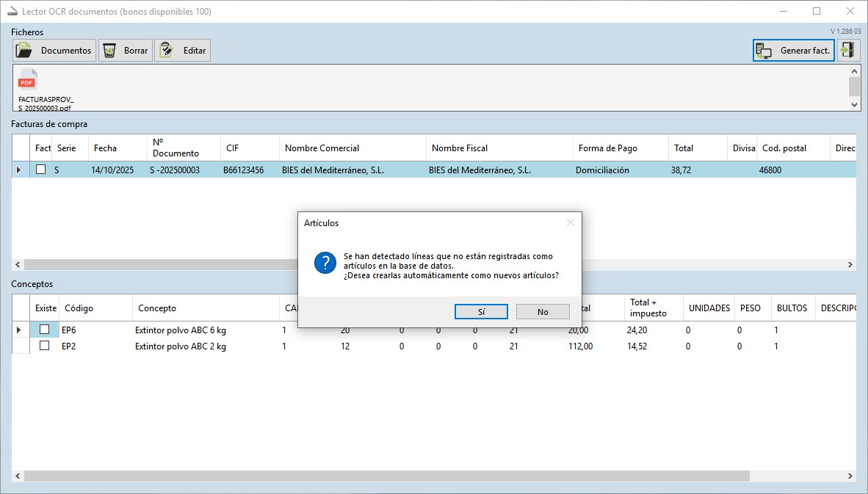868x494 pixels.
Task: Confirm with the Sí button
Action: 481,311
